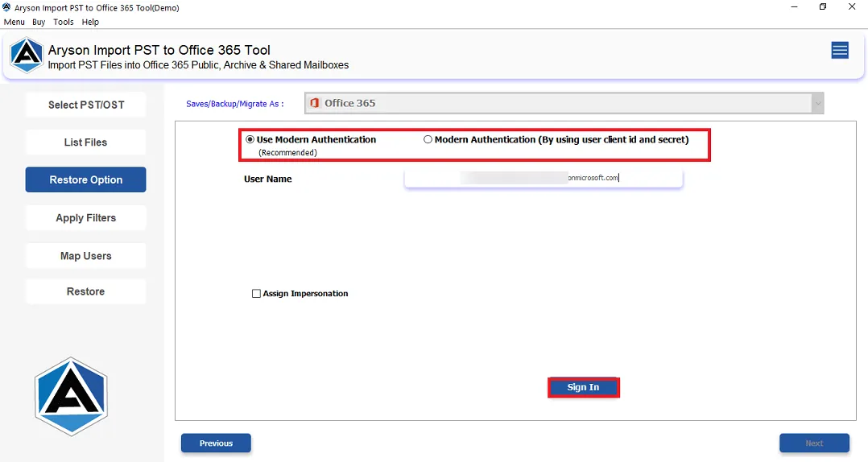The image size is (868, 462).
Task: Select Modern Authentication by client id and secret
Action: pos(428,139)
